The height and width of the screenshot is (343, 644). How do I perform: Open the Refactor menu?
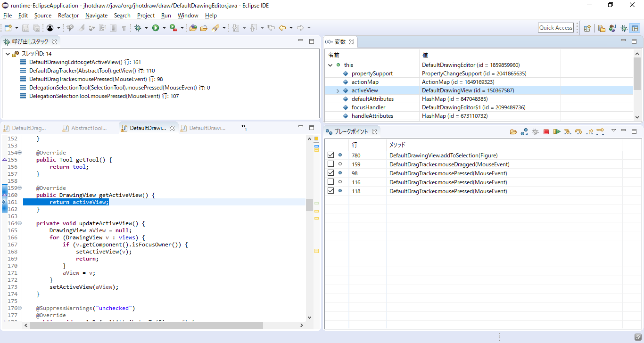point(68,16)
